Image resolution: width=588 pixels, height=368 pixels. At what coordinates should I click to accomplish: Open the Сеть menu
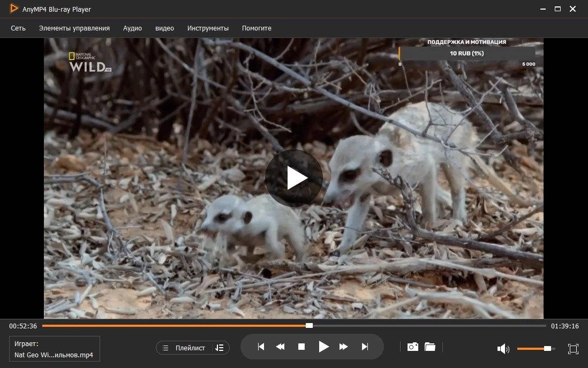[18, 28]
